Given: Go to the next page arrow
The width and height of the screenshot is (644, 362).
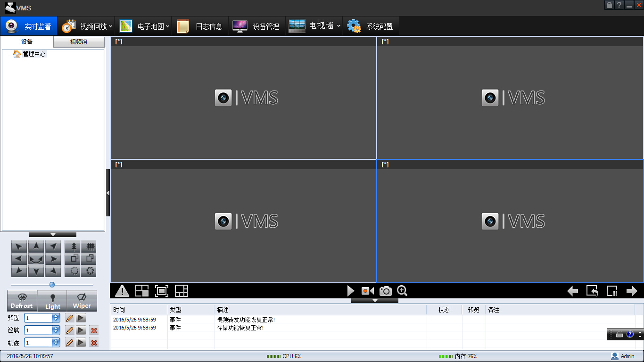Looking at the screenshot, I should (632, 291).
